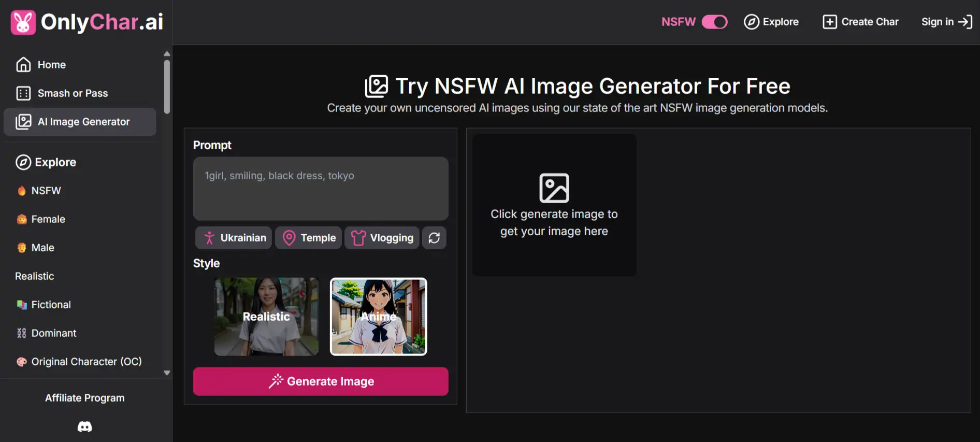This screenshot has width=980, height=442.
Task: Go to Home in the sidebar
Action: pos(80,65)
